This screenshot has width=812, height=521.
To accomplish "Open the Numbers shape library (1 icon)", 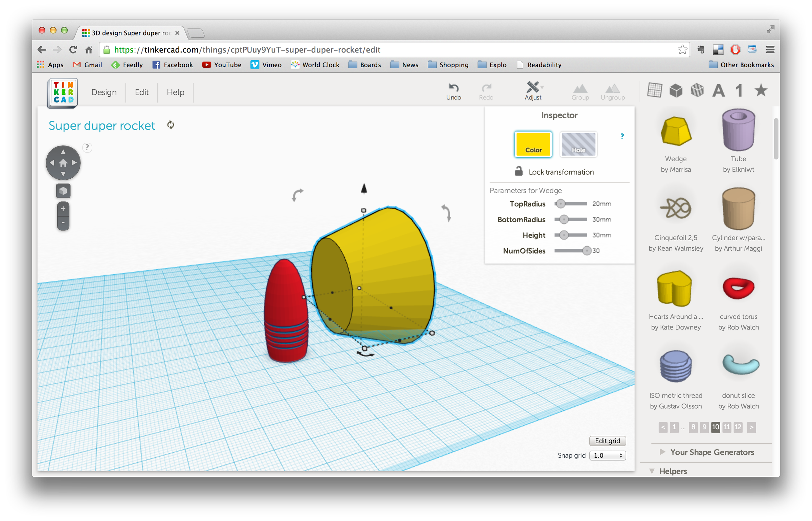I will (738, 90).
